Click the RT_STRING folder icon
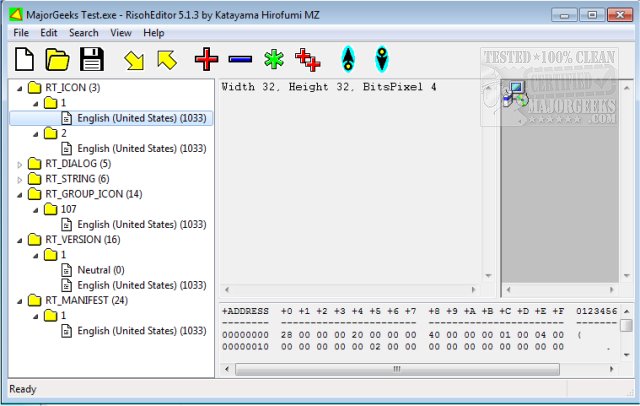 tap(35, 179)
